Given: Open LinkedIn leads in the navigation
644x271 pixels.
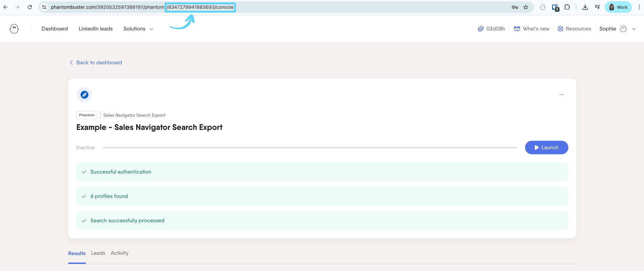Looking at the screenshot, I should coord(96,29).
